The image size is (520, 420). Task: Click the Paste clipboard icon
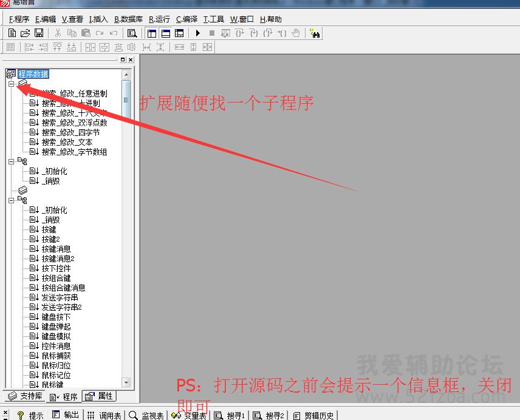pos(86,33)
